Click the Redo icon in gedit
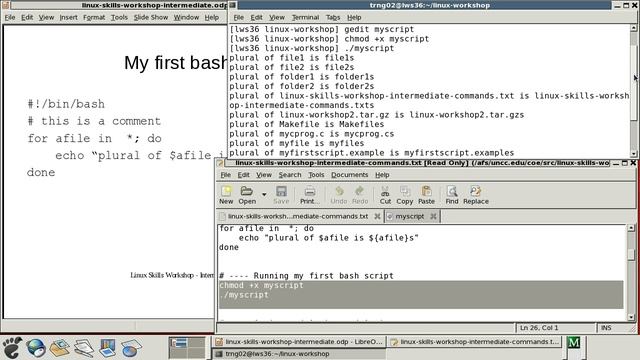The width and height of the screenshot is (640, 360). (x=360, y=195)
